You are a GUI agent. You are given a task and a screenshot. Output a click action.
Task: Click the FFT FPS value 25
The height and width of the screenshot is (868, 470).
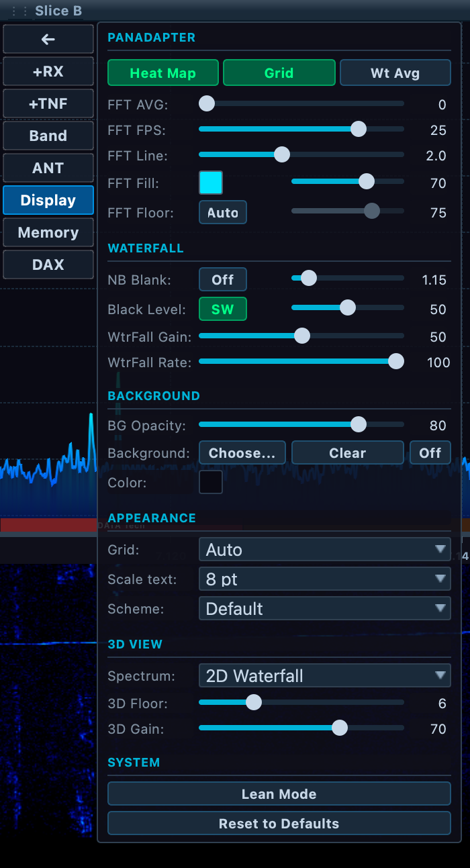[438, 130]
